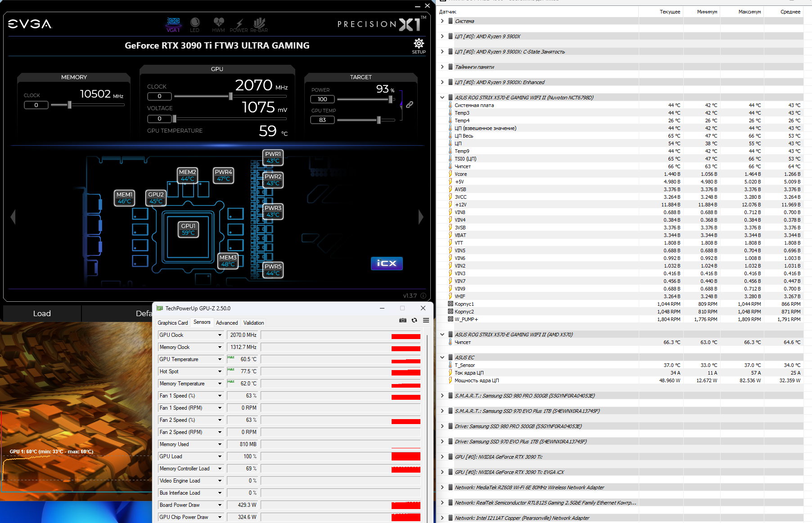
Task: Click the chip icon beside the ASUS EC group
Action: pyautogui.click(x=451, y=358)
